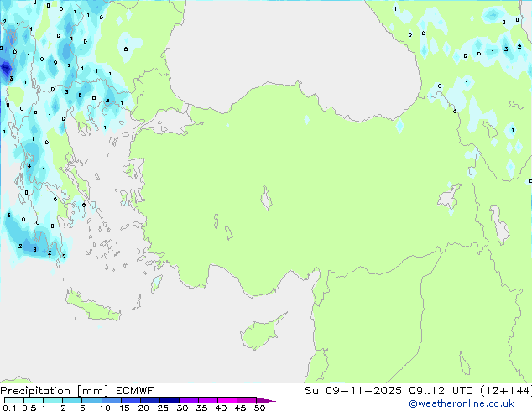Viewport: 532px width, 411px height.
Task: Click the "Su" weekday abbreviation
Action: [x=311, y=391]
